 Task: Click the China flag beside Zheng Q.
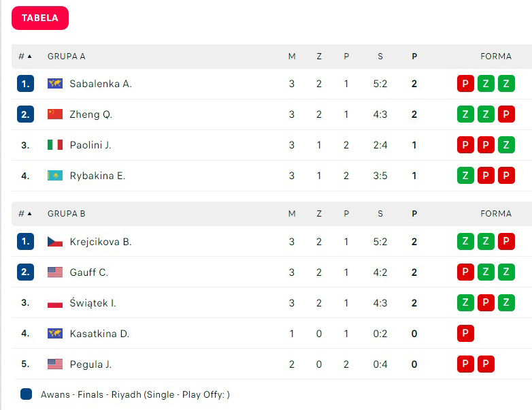pos(55,114)
